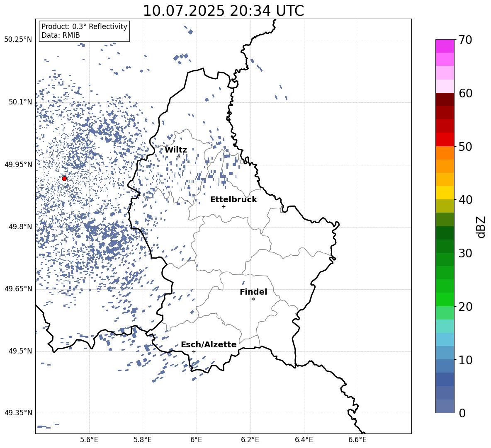491x448 pixels.
Task: Click the colorbar tick label 70
Action: pos(465,40)
